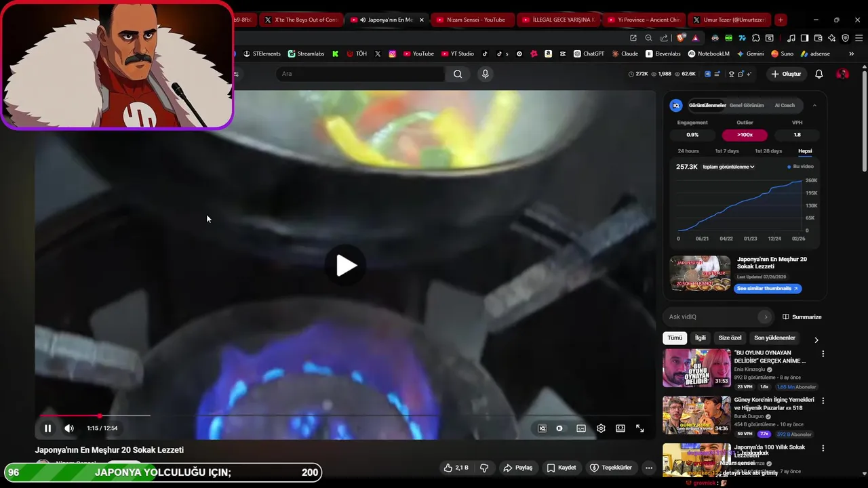Pause the video with the pause button
The image size is (868, 488).
point(47,428)
